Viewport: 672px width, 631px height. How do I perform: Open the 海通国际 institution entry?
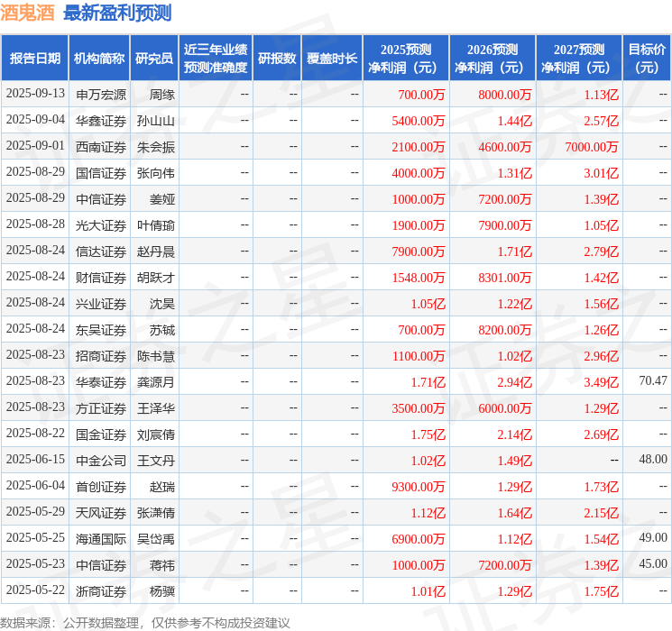click(x=101, y=538)
